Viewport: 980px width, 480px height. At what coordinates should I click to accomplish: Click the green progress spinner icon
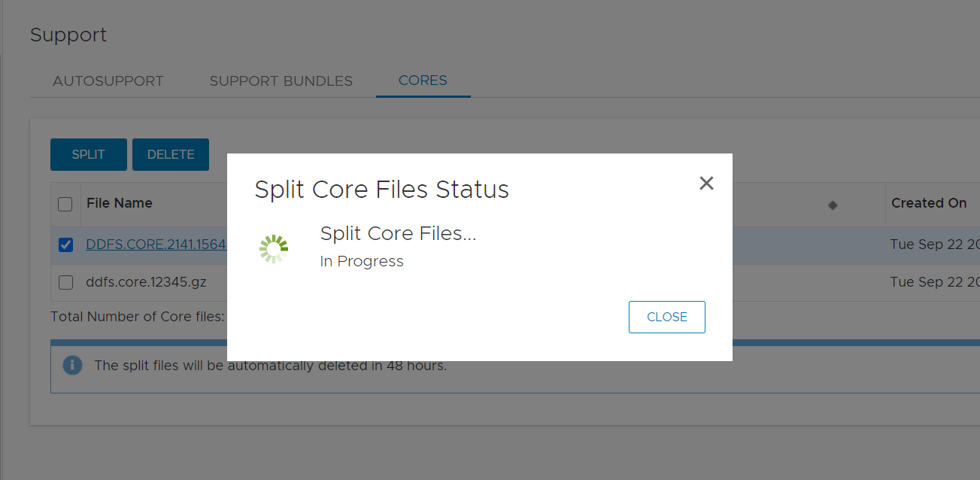274,248
